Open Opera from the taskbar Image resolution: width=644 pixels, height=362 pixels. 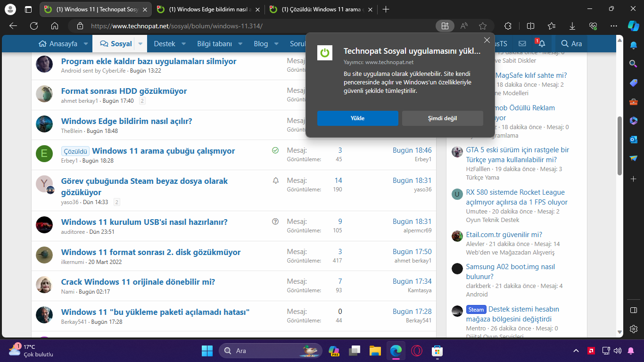coord(416,351)
